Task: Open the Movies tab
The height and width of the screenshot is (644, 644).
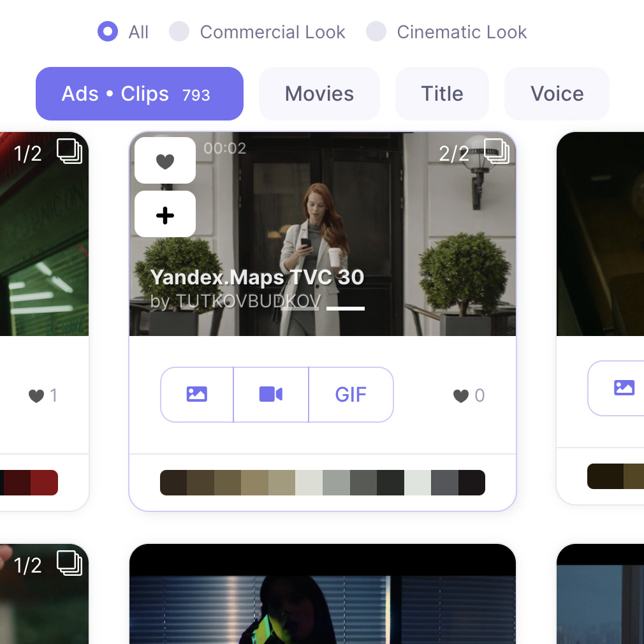Action: click(319, 94)
